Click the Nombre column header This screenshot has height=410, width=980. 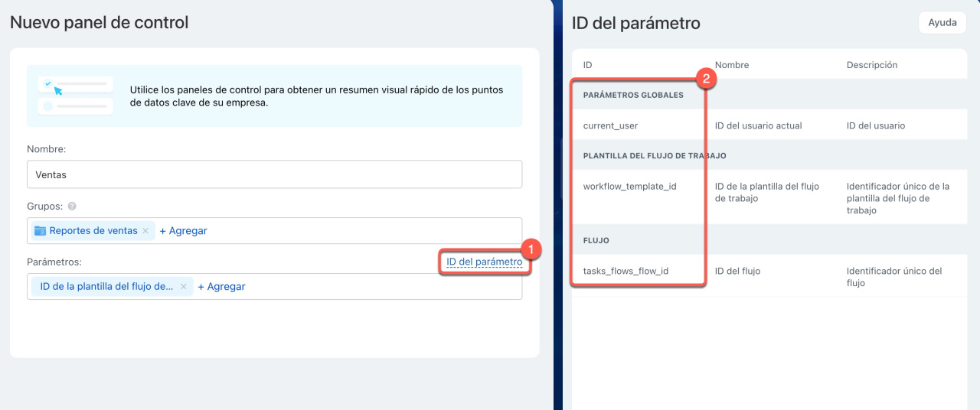coord(731,65)
